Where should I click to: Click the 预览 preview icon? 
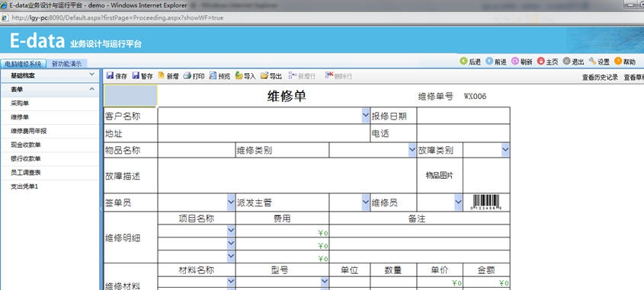tap(213, 75)
